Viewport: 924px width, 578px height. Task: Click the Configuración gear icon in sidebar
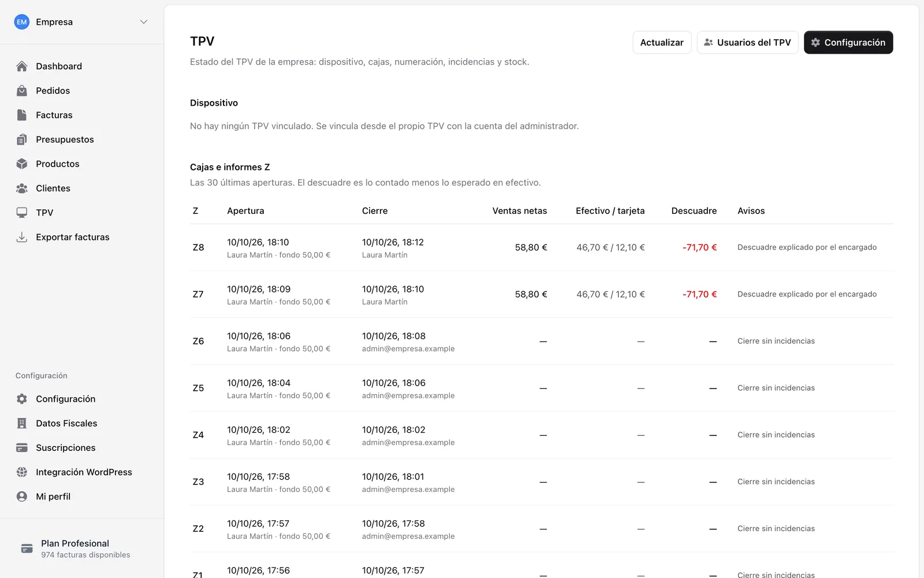pos(22,399)
